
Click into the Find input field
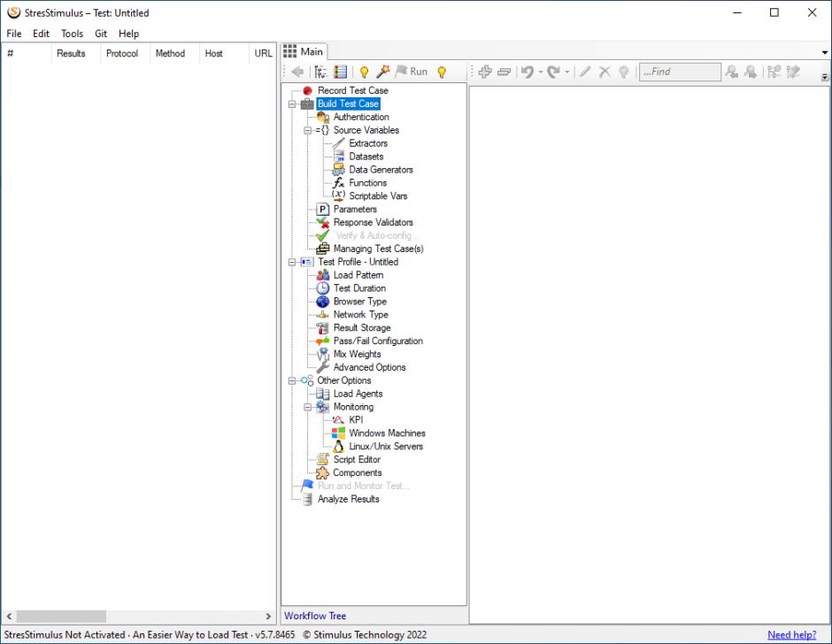pyautogui.click(x=680, y=72)
